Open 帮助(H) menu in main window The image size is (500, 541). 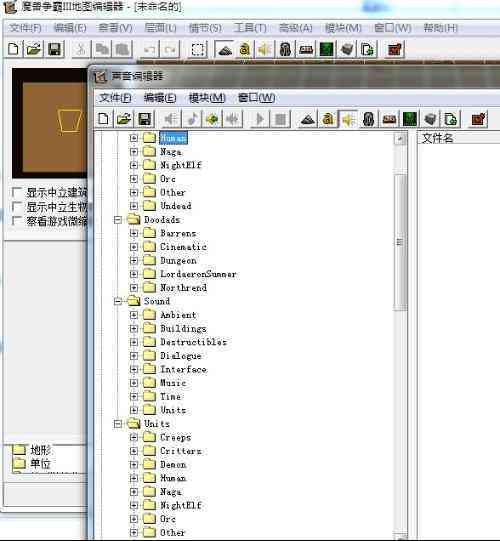click(441, 28)
